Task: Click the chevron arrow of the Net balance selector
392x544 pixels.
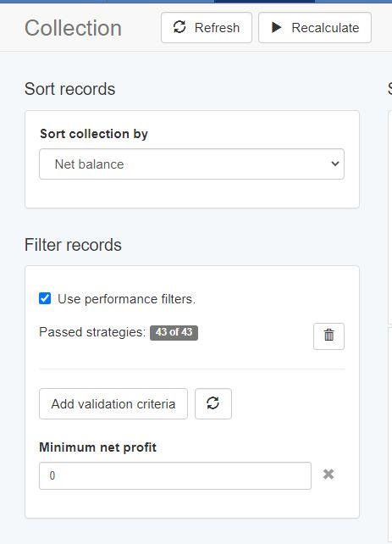Action: (334, 164)
